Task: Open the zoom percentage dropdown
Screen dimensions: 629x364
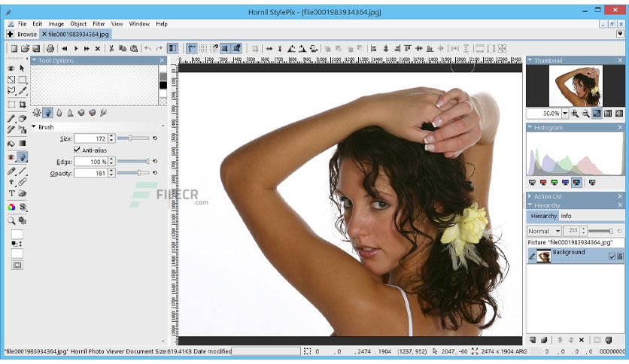Action: tap(565, 114)
